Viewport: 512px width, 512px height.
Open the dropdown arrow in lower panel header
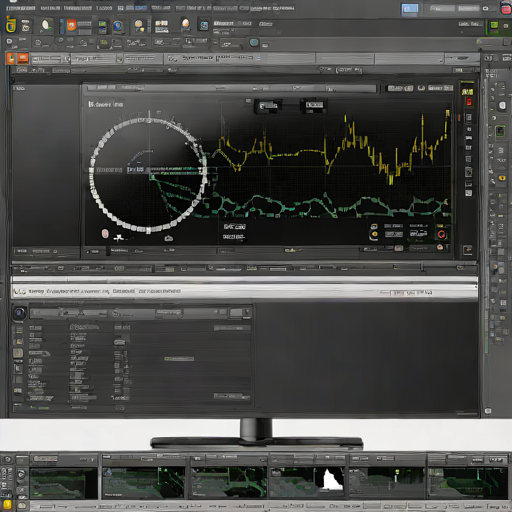tap(247, 311)
